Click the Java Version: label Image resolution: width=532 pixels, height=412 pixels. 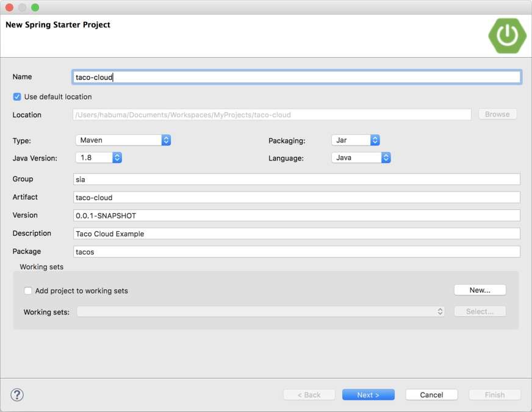pos(35,158)
